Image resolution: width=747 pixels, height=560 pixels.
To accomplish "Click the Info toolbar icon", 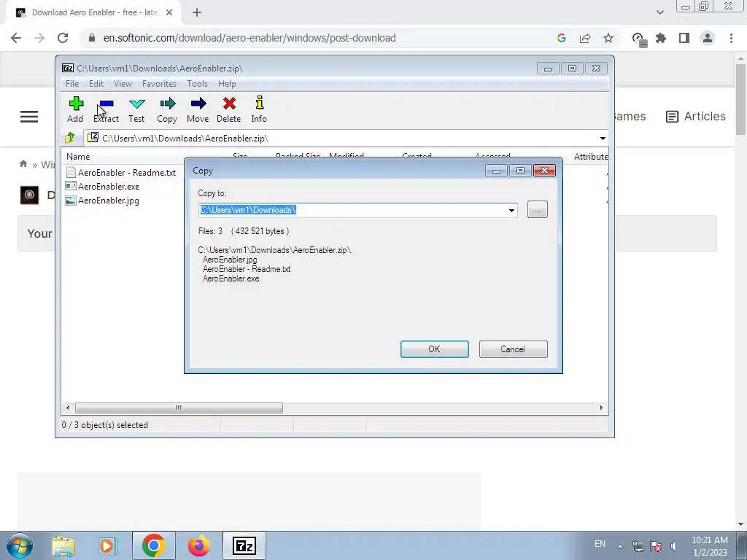I will 259,109.
